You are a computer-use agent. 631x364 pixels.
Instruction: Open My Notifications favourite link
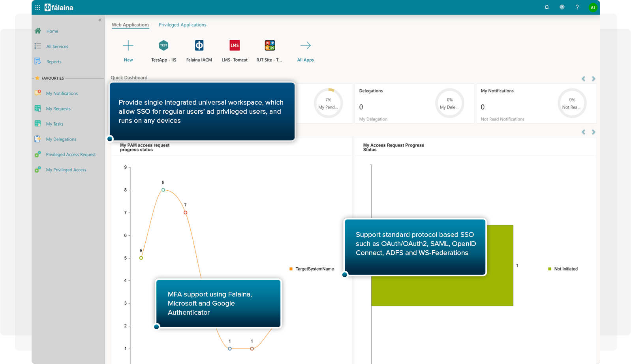click(62, 94)
